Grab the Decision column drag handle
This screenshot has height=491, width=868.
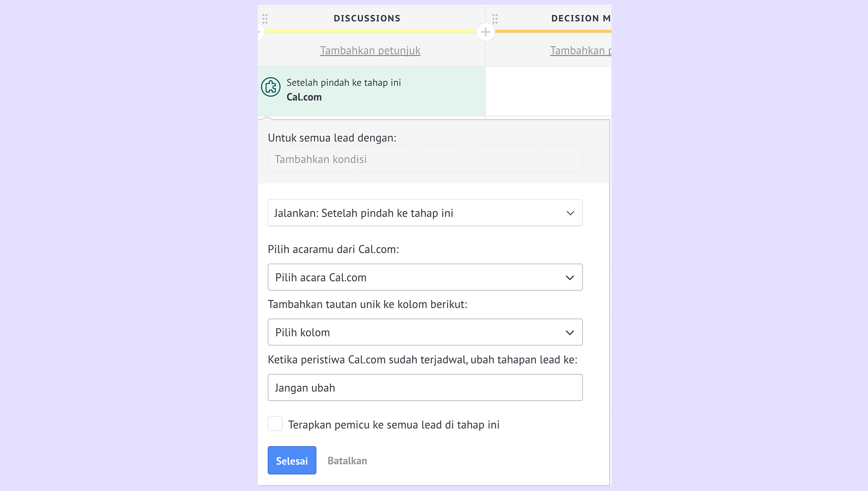coord(495,18)
